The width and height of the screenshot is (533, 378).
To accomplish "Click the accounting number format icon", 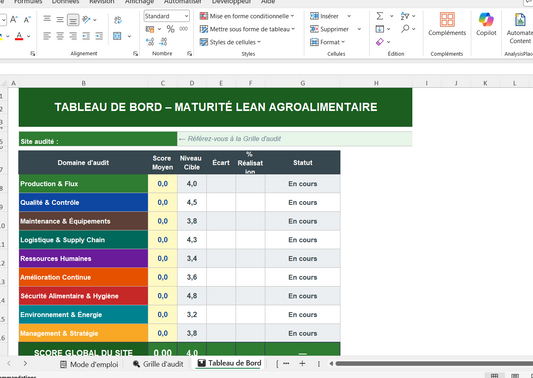I will 150,29.
